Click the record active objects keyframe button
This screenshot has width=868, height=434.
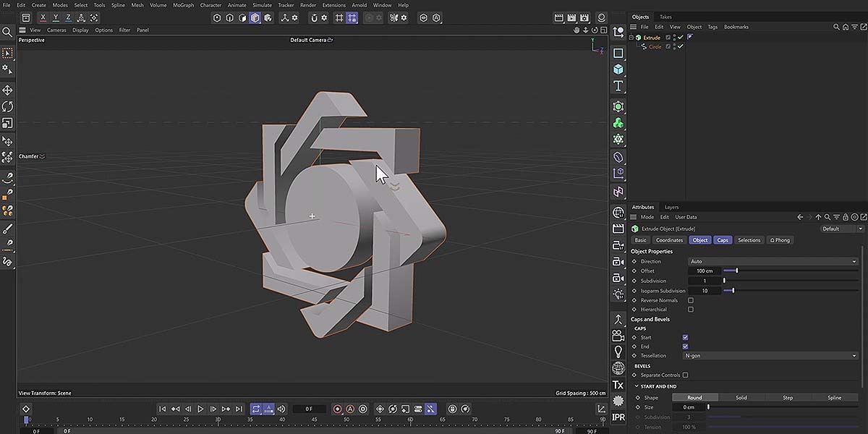click(x=337, y=409)
